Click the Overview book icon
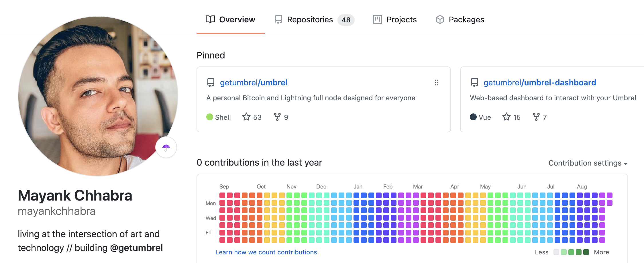The image size is (644, 263). [210, 19]
